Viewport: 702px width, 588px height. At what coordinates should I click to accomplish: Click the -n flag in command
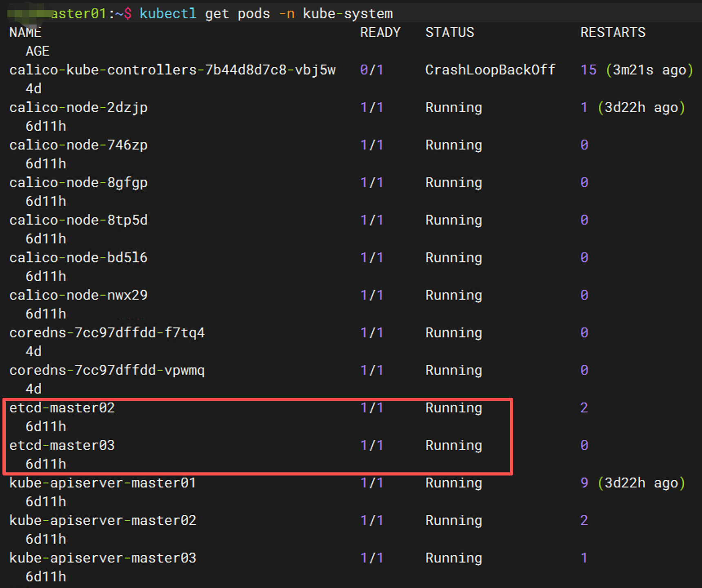pos(287,13)
